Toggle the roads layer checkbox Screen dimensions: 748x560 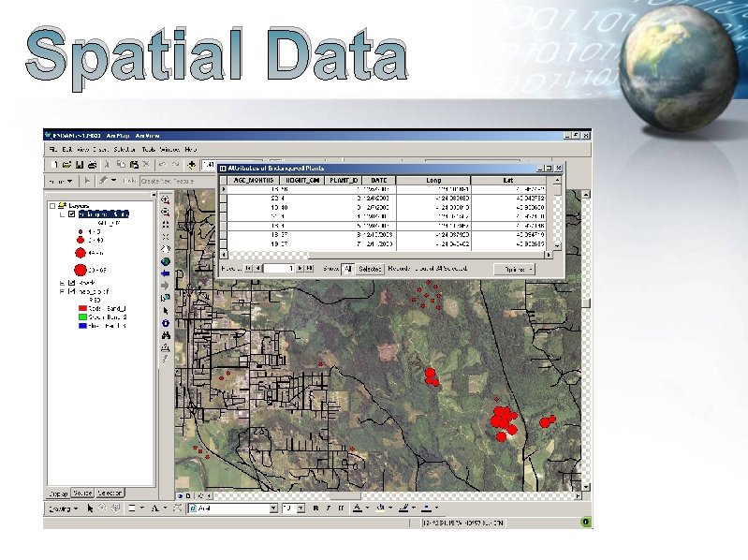pyautogui.click(x=71, y=283)
